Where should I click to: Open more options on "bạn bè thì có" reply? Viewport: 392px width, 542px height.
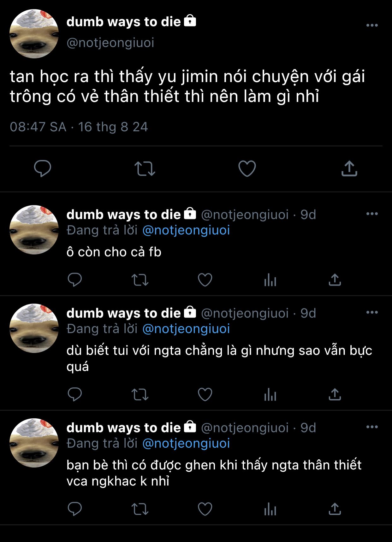[372, 427]
